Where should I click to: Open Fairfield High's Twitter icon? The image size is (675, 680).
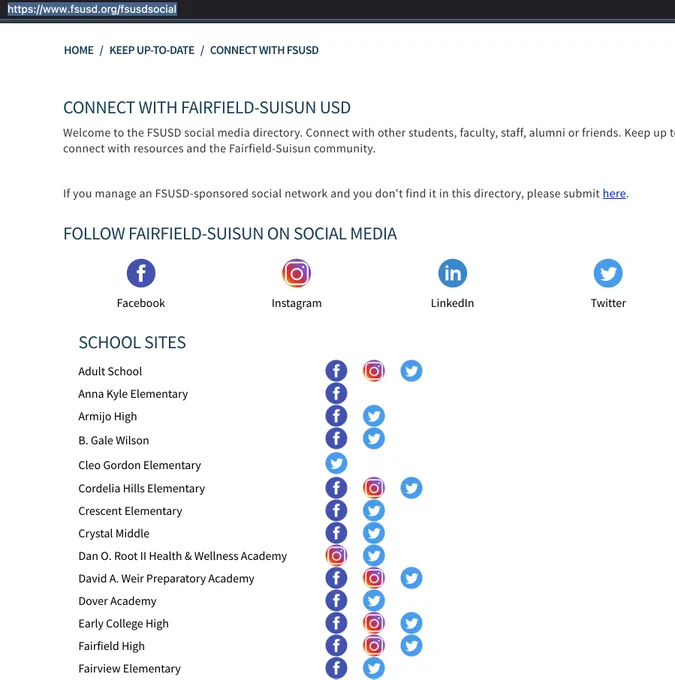click(x=411, y=646)
